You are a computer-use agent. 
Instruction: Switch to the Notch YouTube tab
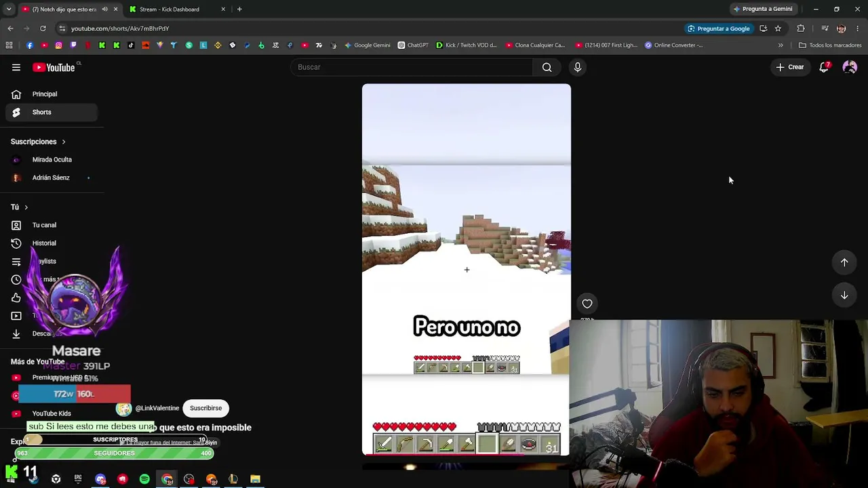[x=64, y=9]
